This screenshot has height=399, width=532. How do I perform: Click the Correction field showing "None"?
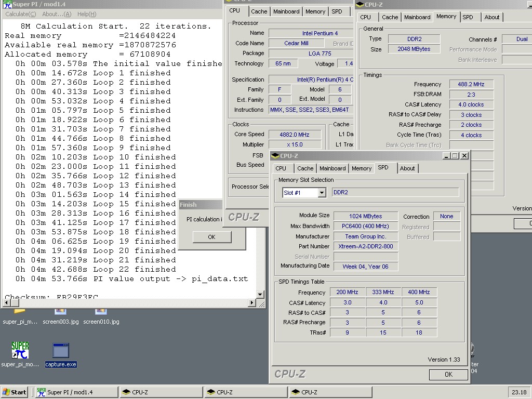click(446, 216)
